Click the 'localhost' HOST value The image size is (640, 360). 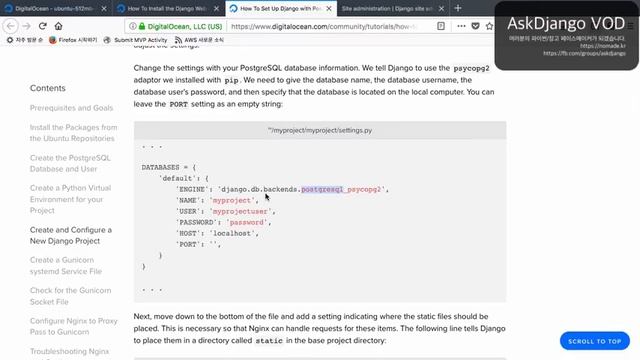[x=232, y=233]
